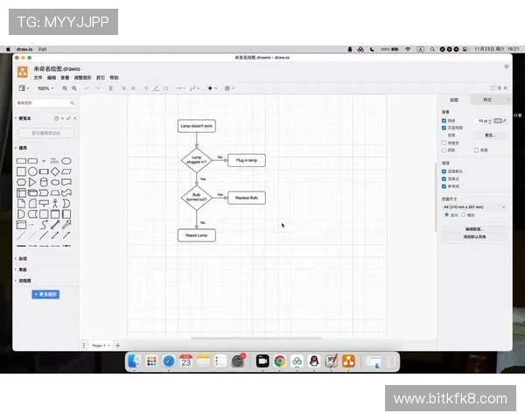Image resolution: width=525 pixels, height=420 pixels.
Task: Open the waypoints style dropdown
Action: click(x=194, y=88)
